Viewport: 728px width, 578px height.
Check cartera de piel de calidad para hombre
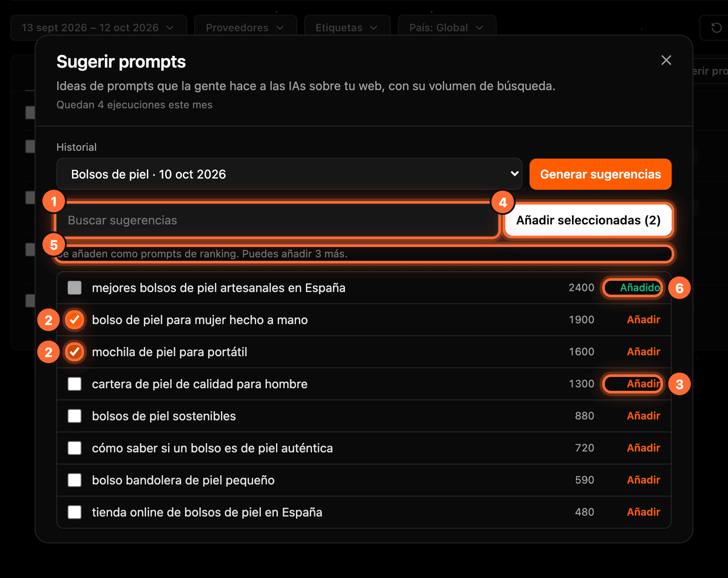coord(75,384)
